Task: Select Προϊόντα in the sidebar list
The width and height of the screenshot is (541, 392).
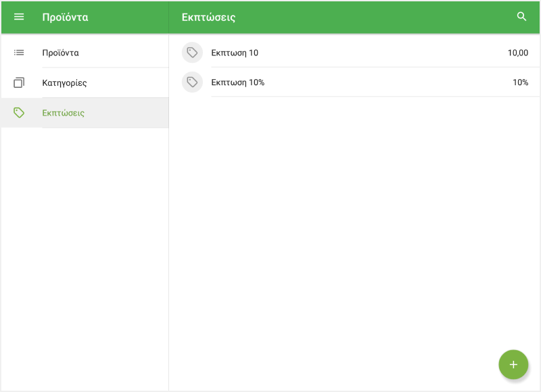Action: tap(61, 53)
